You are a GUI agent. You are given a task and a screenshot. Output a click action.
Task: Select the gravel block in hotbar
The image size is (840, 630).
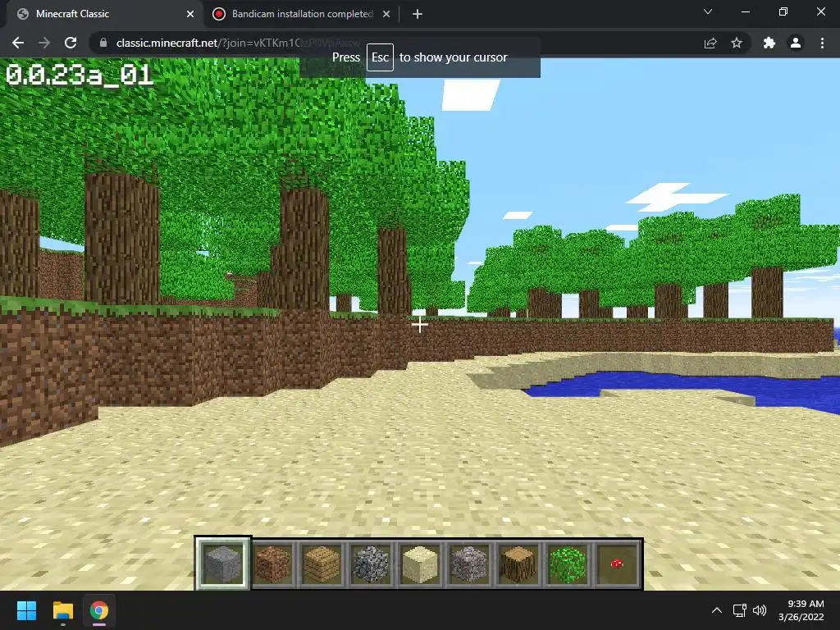coord(468,564)
